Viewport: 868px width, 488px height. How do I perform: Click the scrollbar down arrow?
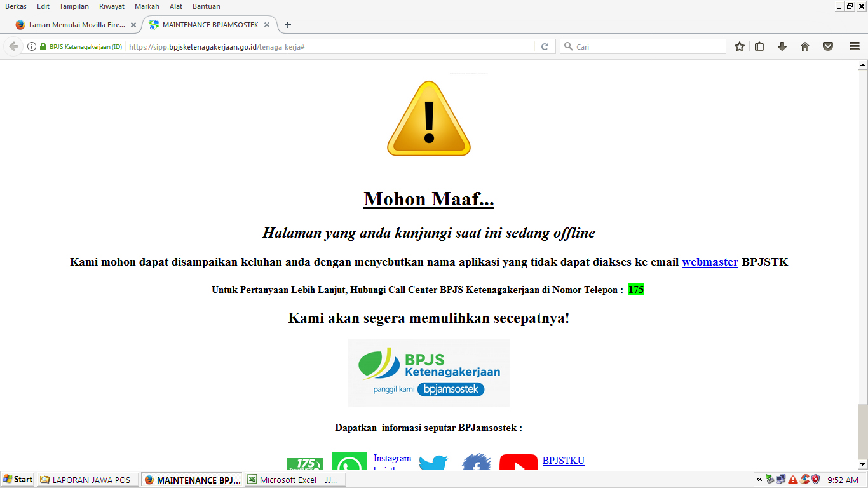pos(862,464)
